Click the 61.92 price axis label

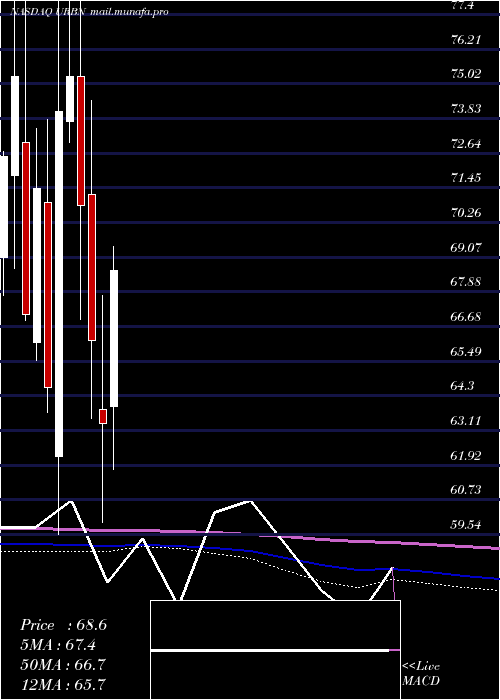[466, 456]
